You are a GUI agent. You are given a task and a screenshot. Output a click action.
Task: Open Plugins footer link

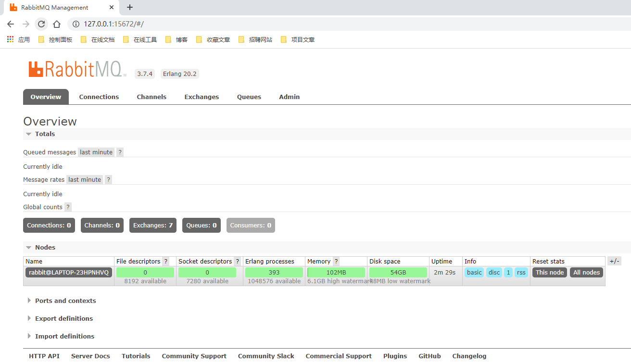click(x=395, y=356)
